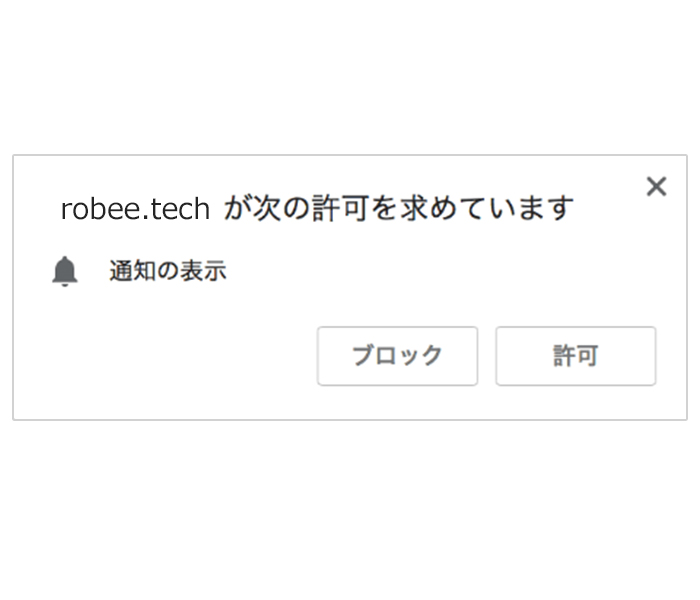Screen dimensions: 700x600
Task: Select the site name robee.tech
Action: click(135, 208)
